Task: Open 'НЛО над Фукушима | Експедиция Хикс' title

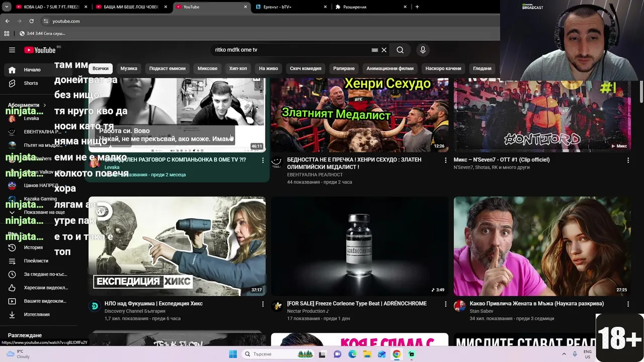Action: pos(153,304)
